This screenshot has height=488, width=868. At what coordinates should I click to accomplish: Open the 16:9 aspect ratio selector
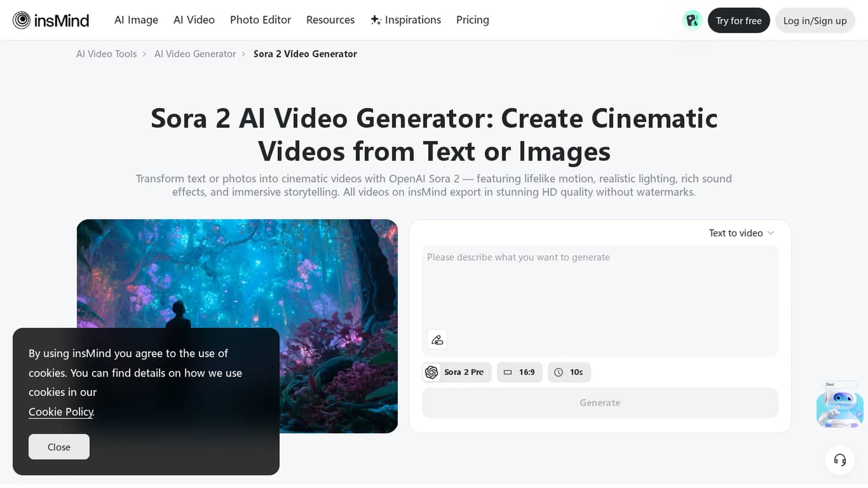pos(519,372)
